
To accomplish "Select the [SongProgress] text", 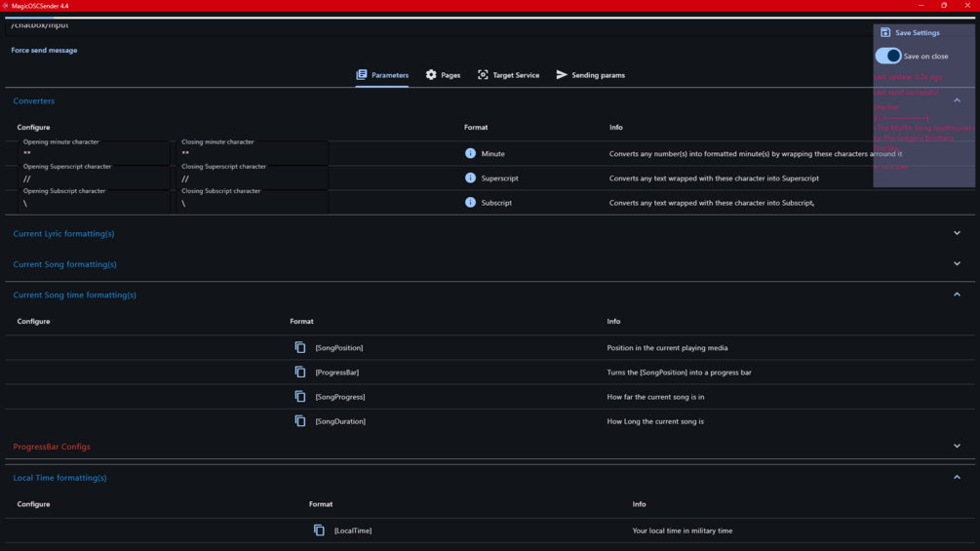I will (340, 397).
